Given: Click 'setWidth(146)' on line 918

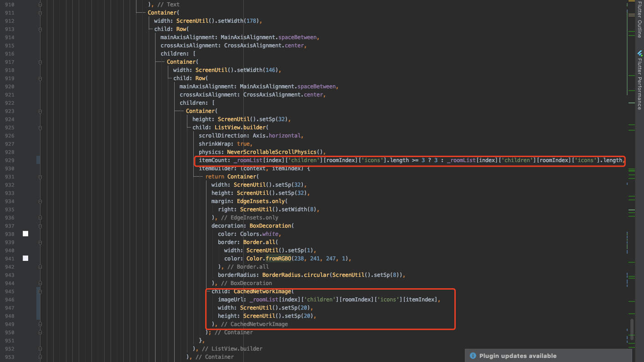Looking at the screenshot, I should coord(258,70).
